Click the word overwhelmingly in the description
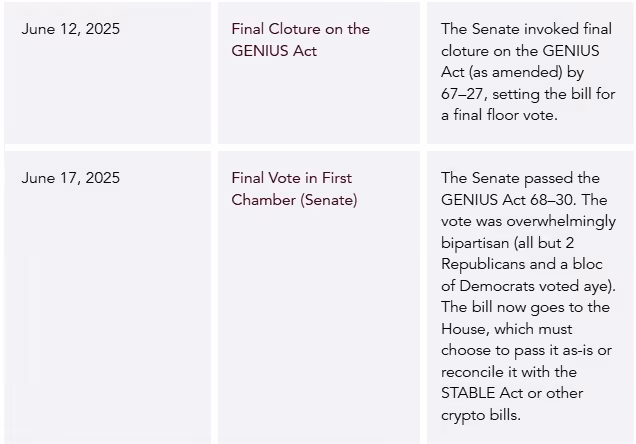Screen dimensions: 636x444 561,222
